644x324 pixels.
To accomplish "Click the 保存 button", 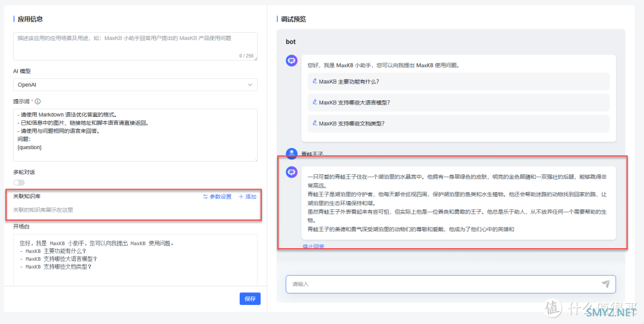I will click(x=250, y=299).
